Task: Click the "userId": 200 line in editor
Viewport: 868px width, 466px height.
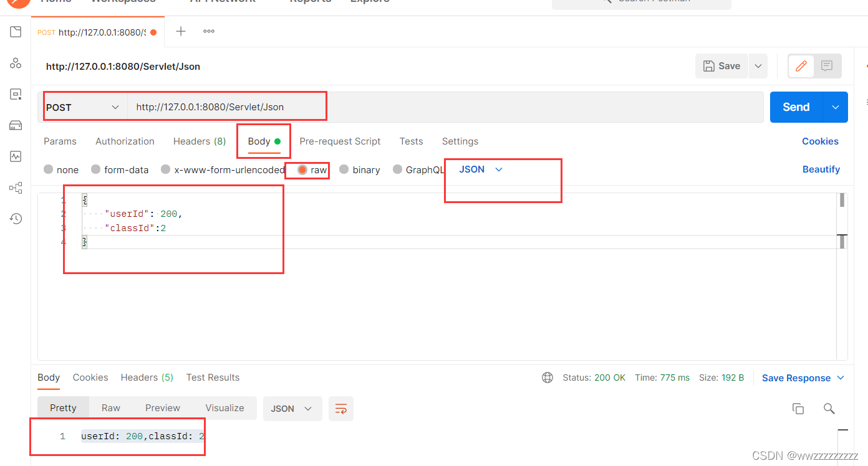Action: click(143, 214)
